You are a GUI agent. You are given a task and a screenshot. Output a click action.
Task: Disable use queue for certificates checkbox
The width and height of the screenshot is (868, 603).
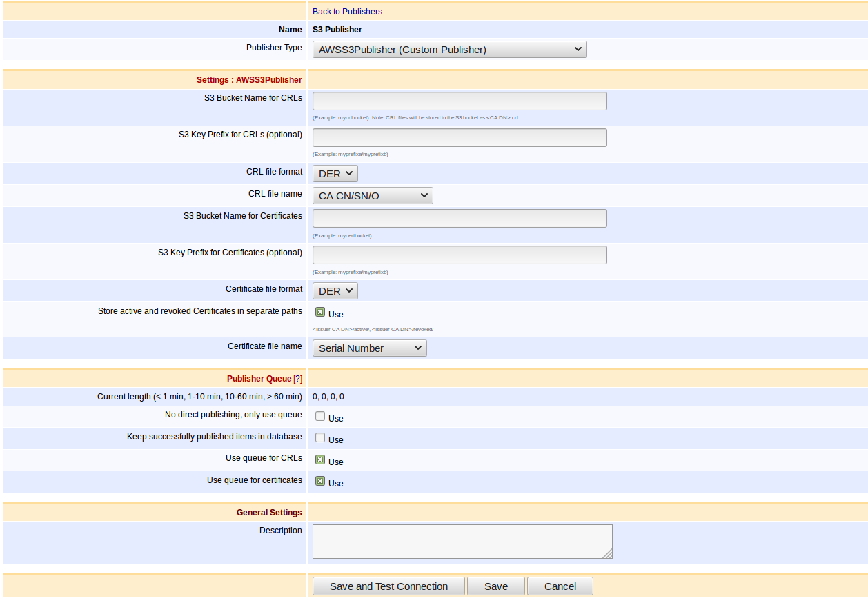click(x=320, y=482)
